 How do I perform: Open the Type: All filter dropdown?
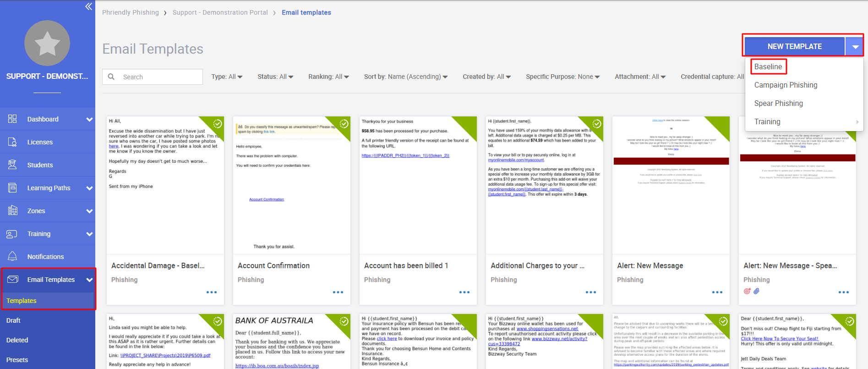[x=227, y=77]
